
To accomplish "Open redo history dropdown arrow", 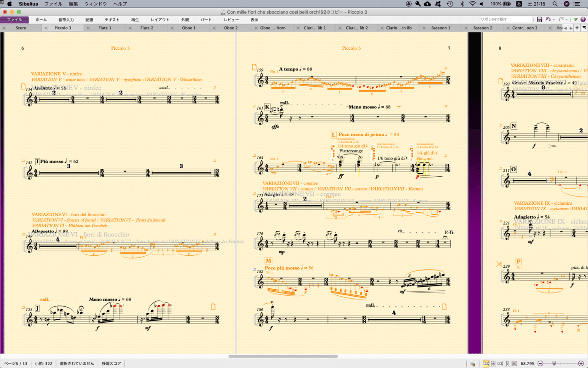I will click(567, 20).
